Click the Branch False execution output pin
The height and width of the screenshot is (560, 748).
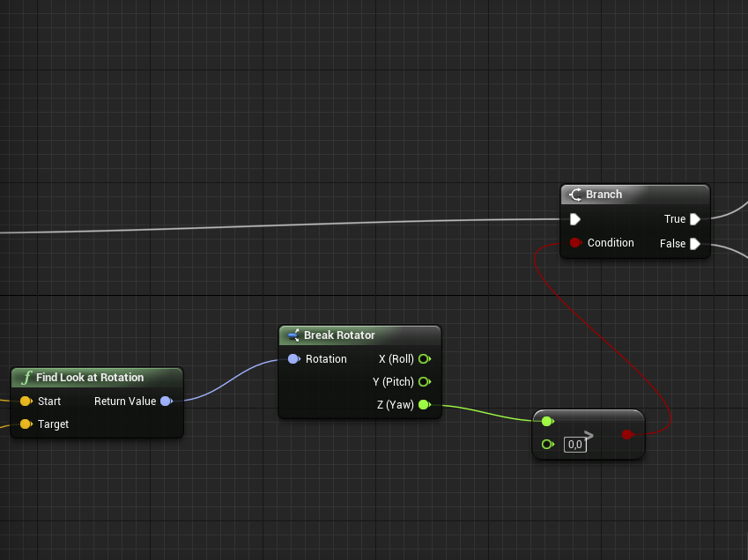coord(695,244)
